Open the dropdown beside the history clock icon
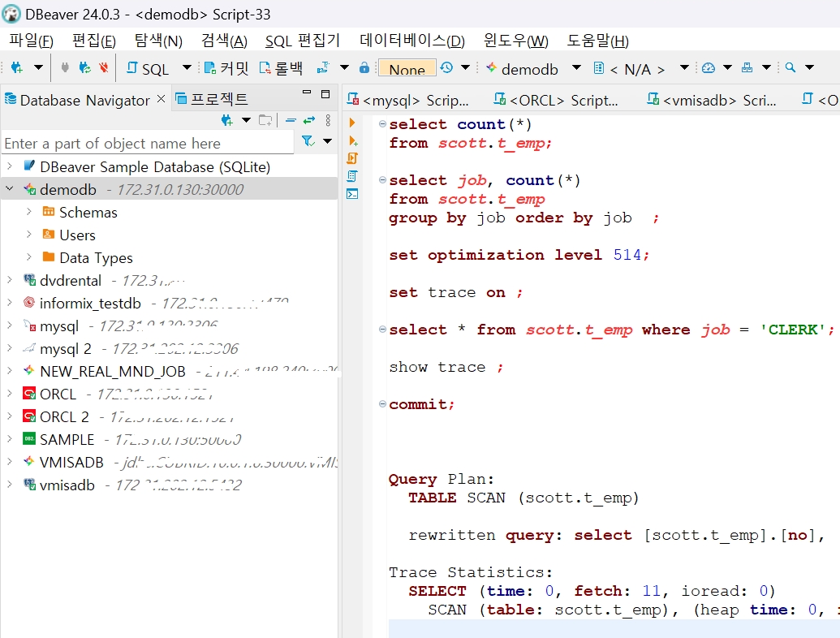The width and height of the screenshot is (840, 638). pyautogui.click(x=465, y=67)
